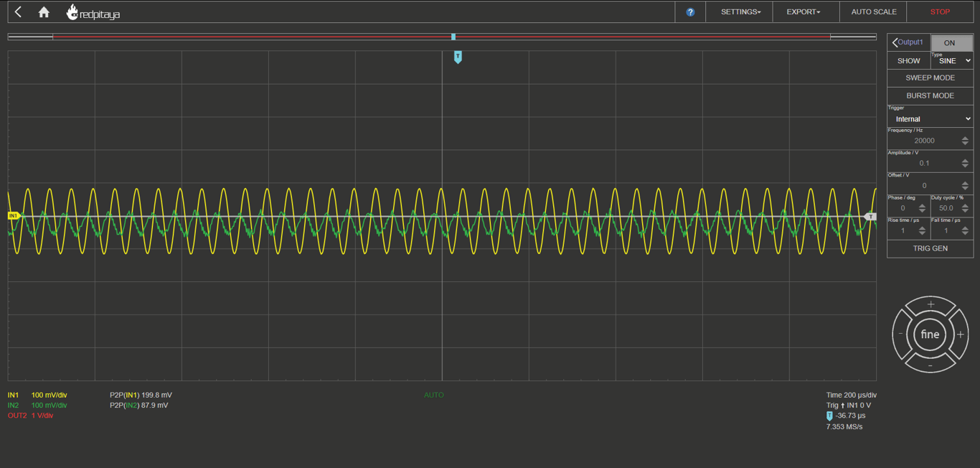Click the Trig IN1 0 V readout
This screenshot has height=468, width=980.
click(849, 406)
